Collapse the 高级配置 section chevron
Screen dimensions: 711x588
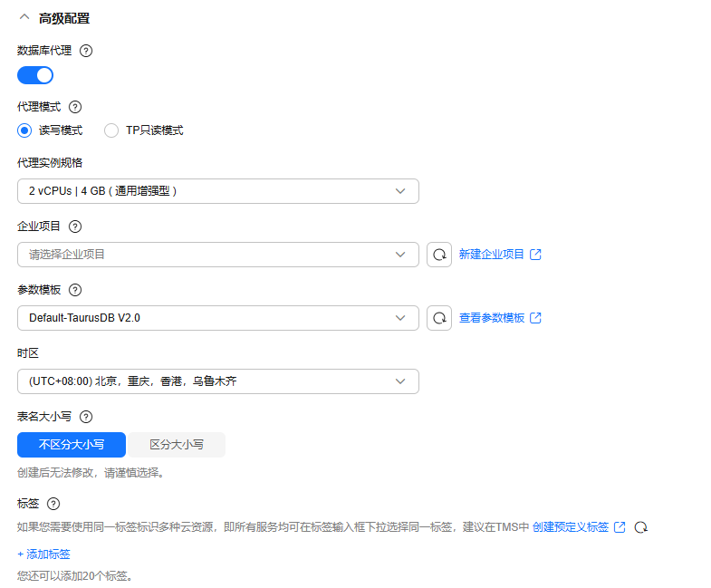(x=24, y=18)
